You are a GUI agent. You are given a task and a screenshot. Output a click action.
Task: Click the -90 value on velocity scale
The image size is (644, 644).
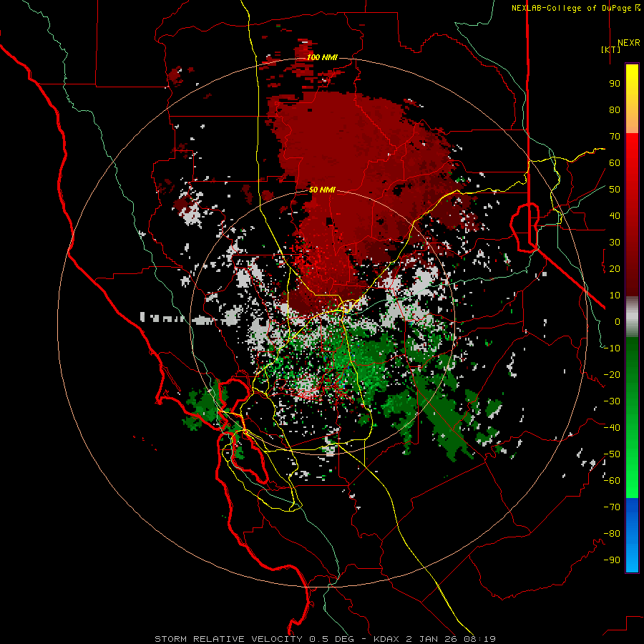click(612, 560)
